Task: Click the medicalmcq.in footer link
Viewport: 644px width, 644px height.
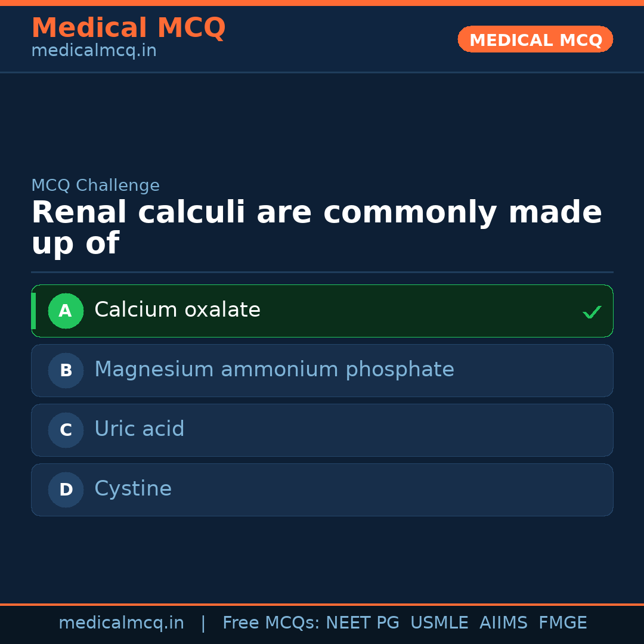Action: (122, 622)
